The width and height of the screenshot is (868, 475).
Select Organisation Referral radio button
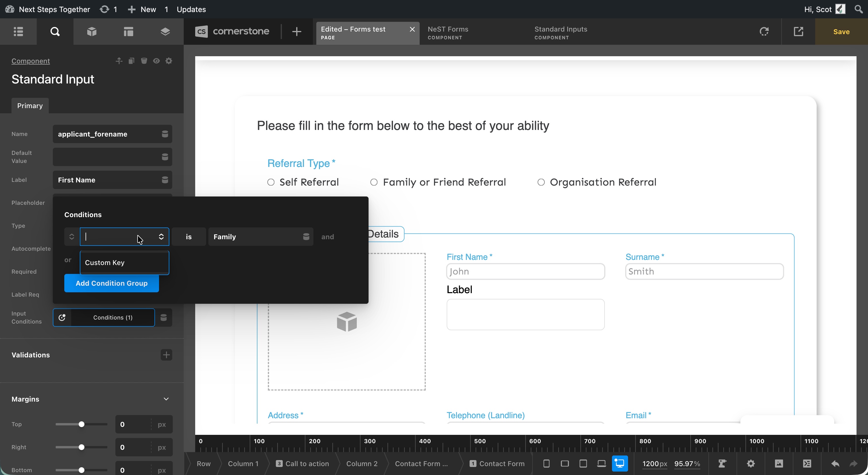point(541,182)
